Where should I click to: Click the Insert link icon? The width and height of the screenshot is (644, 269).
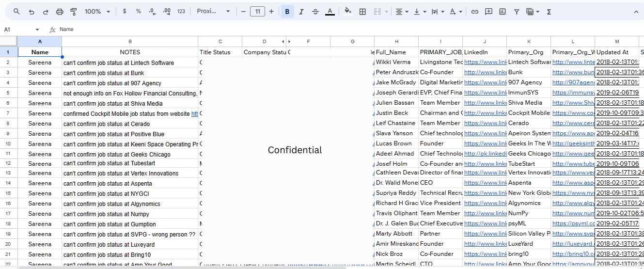point(475,12)
